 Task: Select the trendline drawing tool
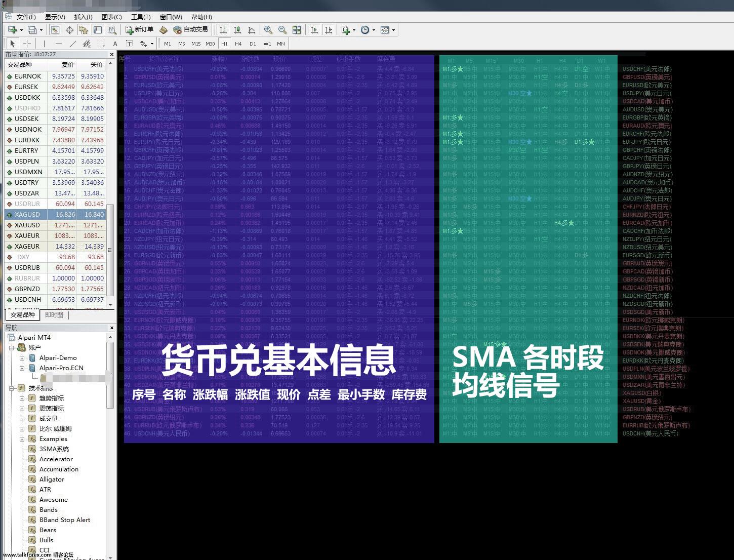[72, 44]
